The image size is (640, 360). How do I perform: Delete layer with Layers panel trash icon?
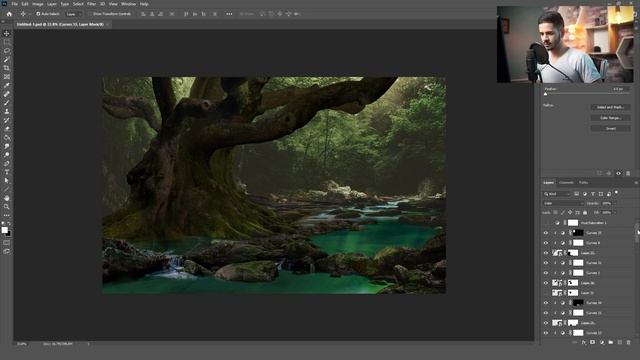(629, 342)
